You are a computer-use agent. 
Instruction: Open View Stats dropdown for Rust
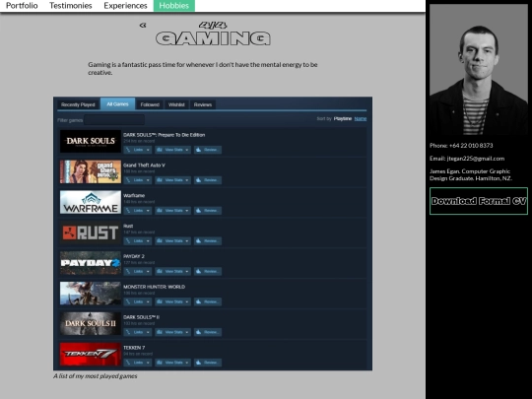click(172, 241)
